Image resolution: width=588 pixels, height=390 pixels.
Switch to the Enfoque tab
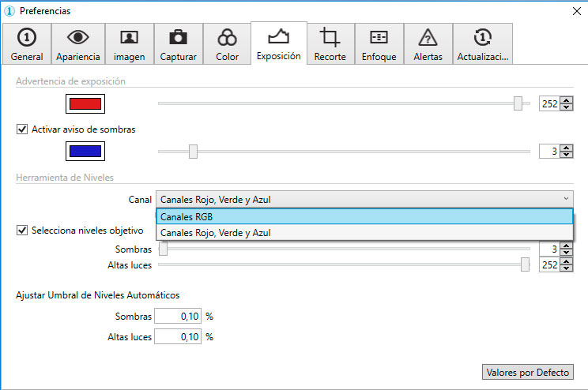[x=379, y=45]
